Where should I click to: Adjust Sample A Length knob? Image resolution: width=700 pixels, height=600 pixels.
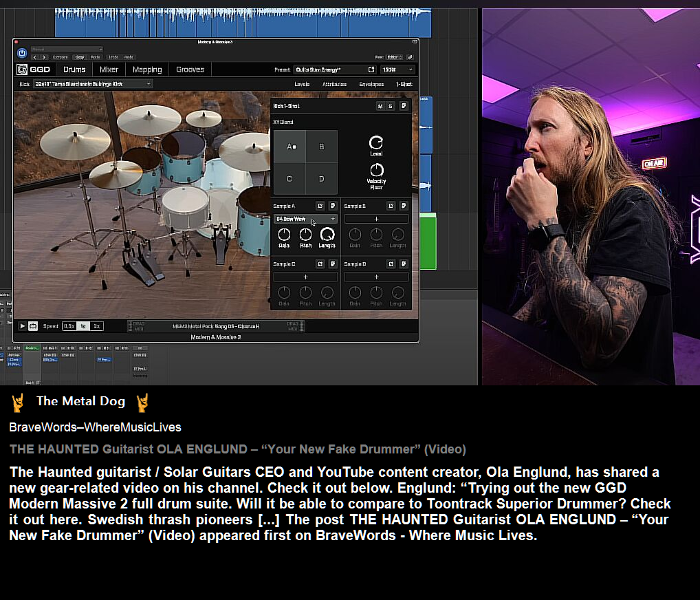(327, 234)
